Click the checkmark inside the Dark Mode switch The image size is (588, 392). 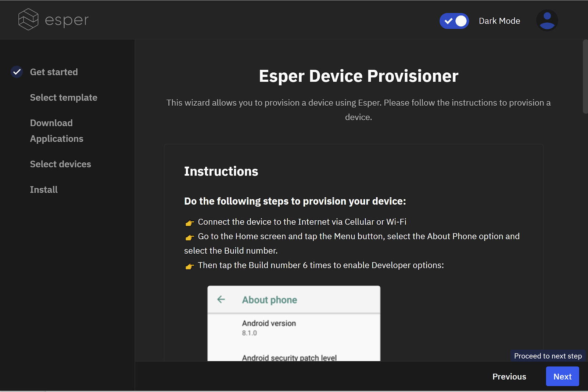click(449, 21)
